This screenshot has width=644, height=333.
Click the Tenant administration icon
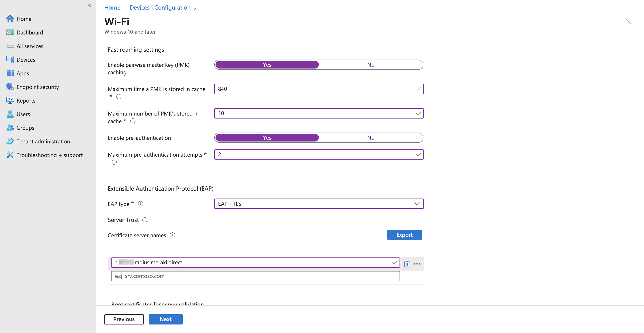[10, 141]
